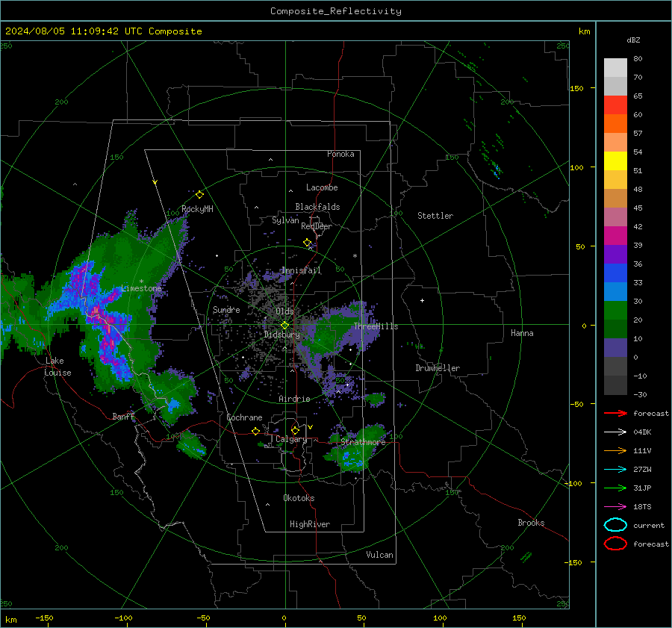
Task: Click the red 'forecast' ellipse legend icon
Action: click(x=615, y=544)
